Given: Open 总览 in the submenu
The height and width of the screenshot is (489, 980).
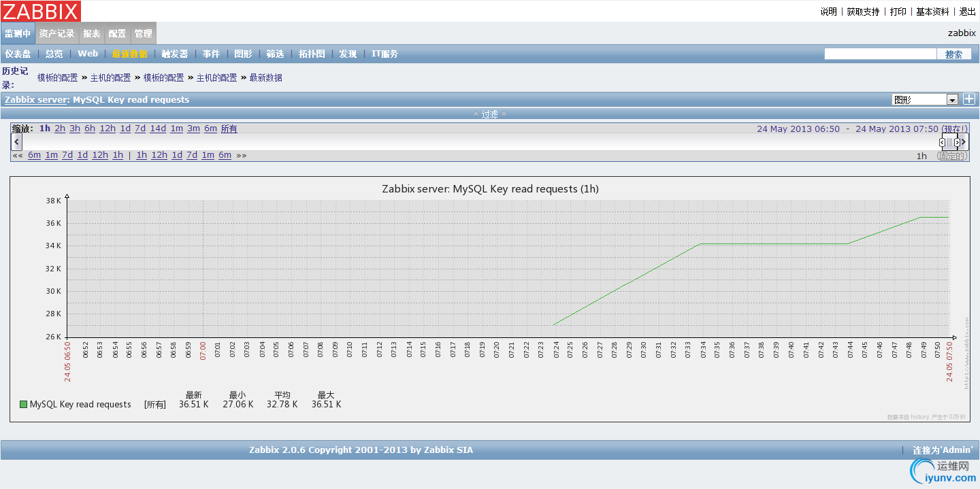Looking at the screenshot, I should (x=54, y=54).
